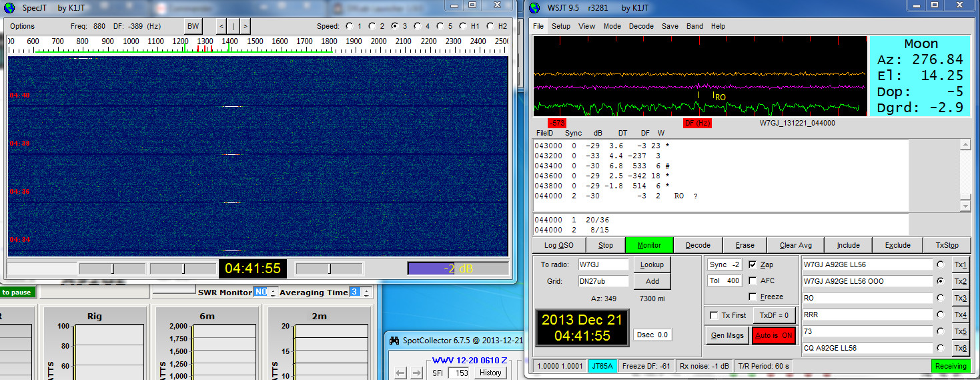Adjust the Averaging Time spinner
This screenshot has height=380, width=980.
pyautogui.click(x=366, y=293)
